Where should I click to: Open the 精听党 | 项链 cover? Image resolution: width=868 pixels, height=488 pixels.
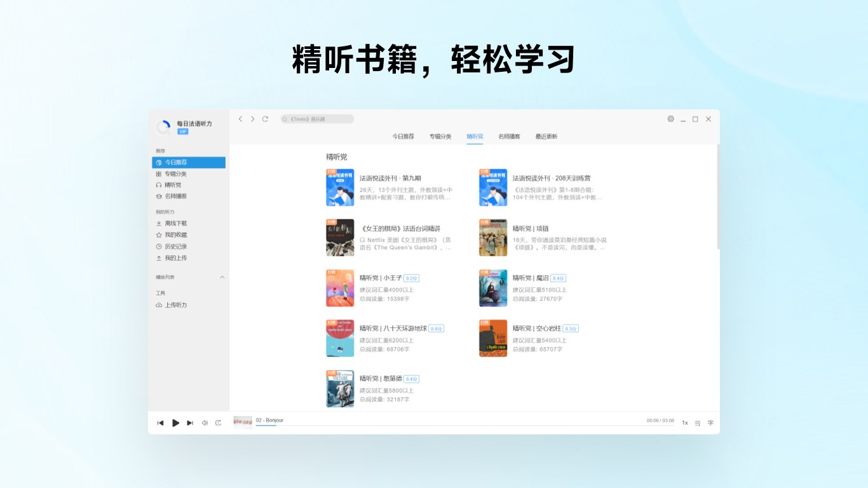pos(493,238)
